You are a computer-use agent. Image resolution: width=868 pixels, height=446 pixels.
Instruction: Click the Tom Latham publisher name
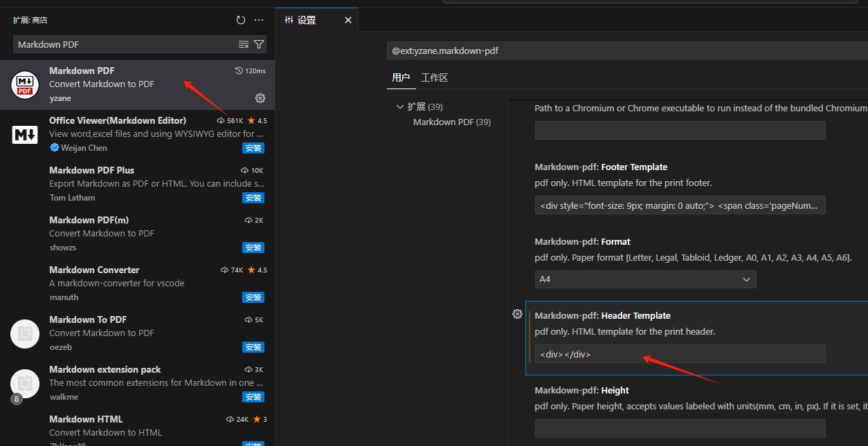click(x=72, y=198)
